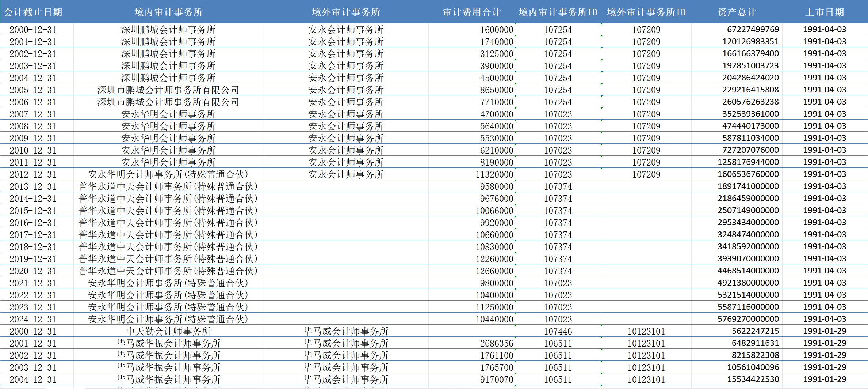868x389 pixels.
Task: Select audit fee cell 1765700
Action: (x=471, y=367)
